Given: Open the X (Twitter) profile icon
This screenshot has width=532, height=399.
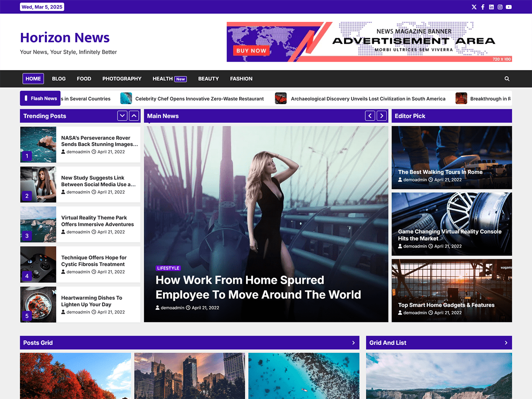Looking at the screenshot, I should (x=474, y=7).
